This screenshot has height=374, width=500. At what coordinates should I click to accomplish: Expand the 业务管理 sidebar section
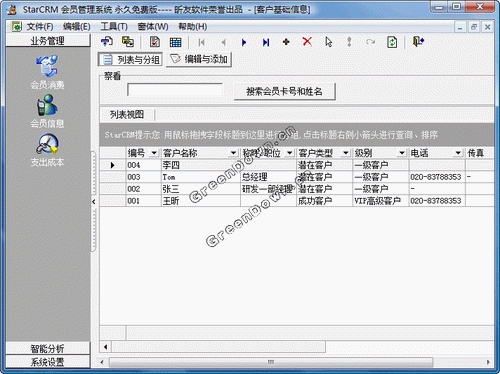(48, 41)
